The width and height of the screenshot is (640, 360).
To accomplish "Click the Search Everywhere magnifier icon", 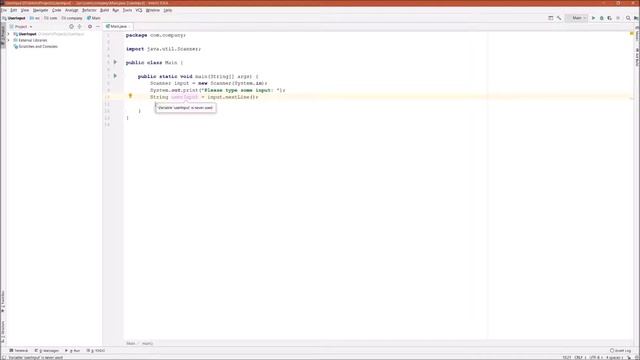I will [x=628, y=18].
